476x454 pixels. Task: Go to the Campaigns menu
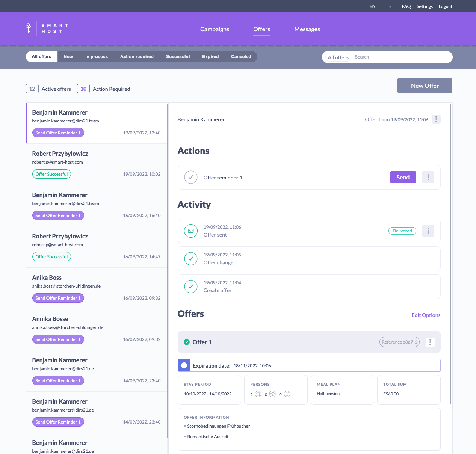[x=215, y=29]
